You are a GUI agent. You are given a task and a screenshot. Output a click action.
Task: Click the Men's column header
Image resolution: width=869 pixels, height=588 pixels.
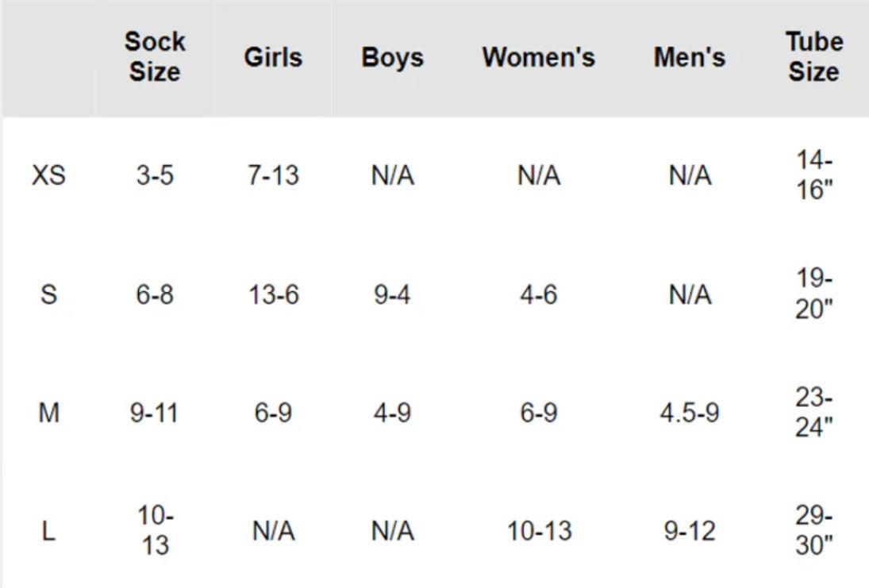[689, 58]
